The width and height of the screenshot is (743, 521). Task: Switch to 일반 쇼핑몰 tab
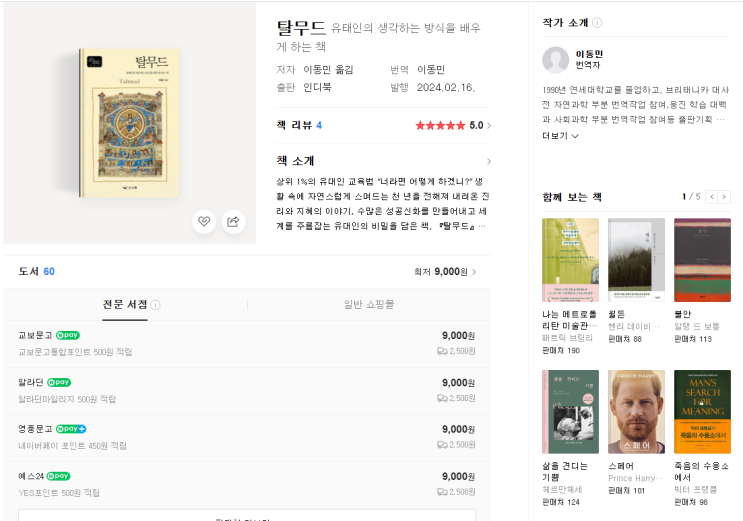369,304
